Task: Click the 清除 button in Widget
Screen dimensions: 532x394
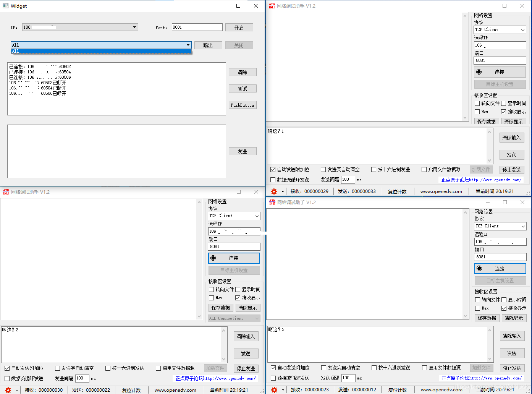Action: pos(243,72)
